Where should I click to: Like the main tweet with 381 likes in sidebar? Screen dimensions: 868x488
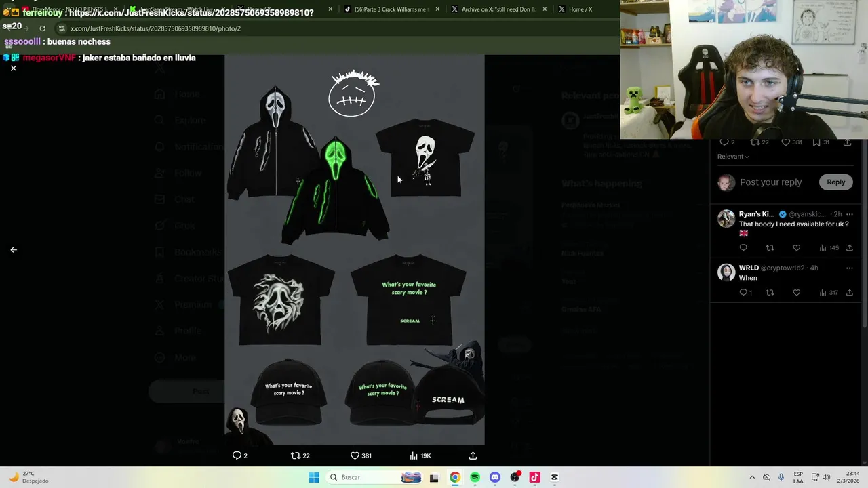pyautogui.click(x=792, y=142)
